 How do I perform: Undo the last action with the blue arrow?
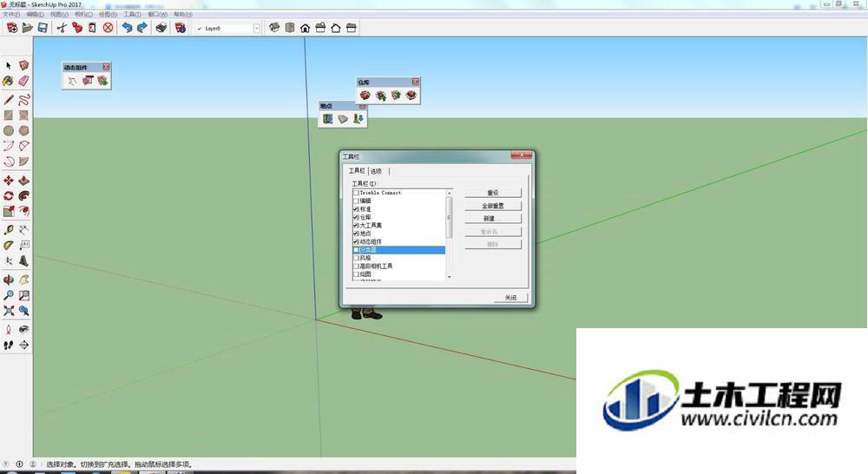tap(128, 28)
